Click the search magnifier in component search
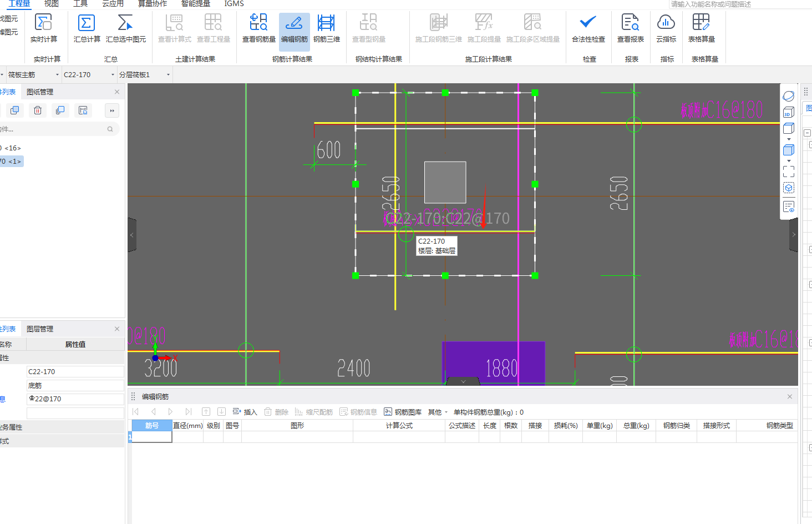The width and height of the screenshot is (812, 524). 110,129
